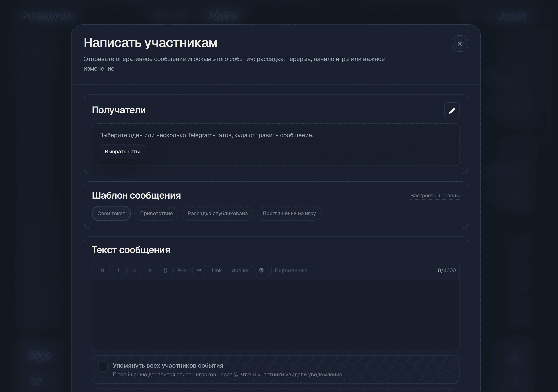
Task: Open the «Настроить шаблоны» link
Action: pos(435,196)
